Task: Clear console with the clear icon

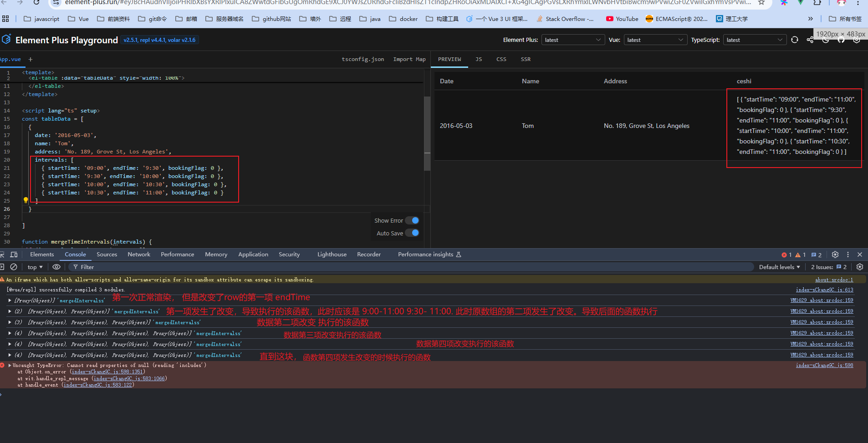Action: click(x=14, y=267)
